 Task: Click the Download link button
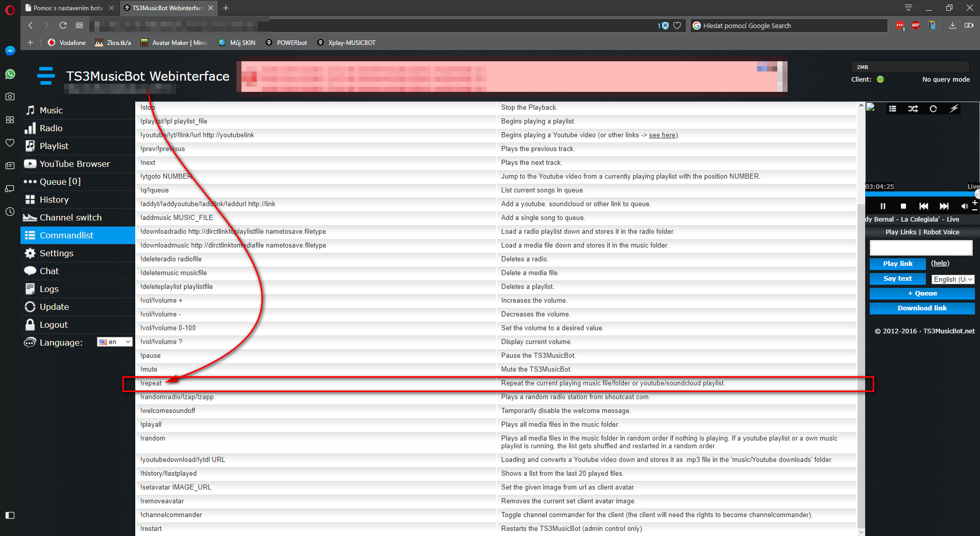(922, 308)
